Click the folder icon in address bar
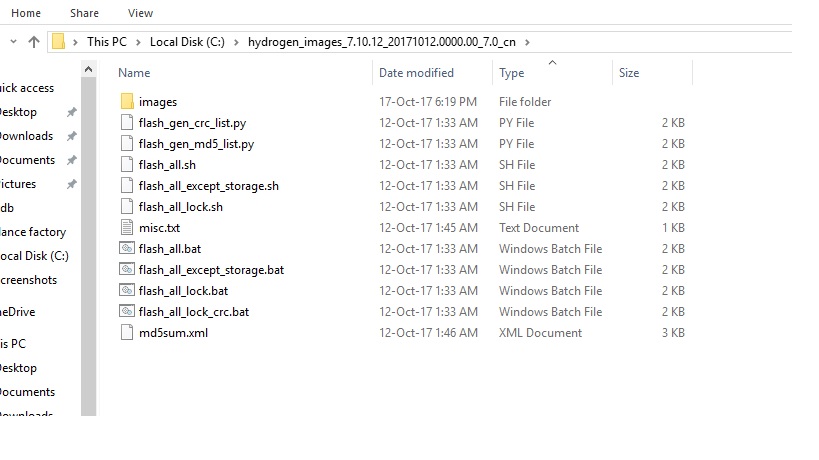819x460 pixels. 58,41
